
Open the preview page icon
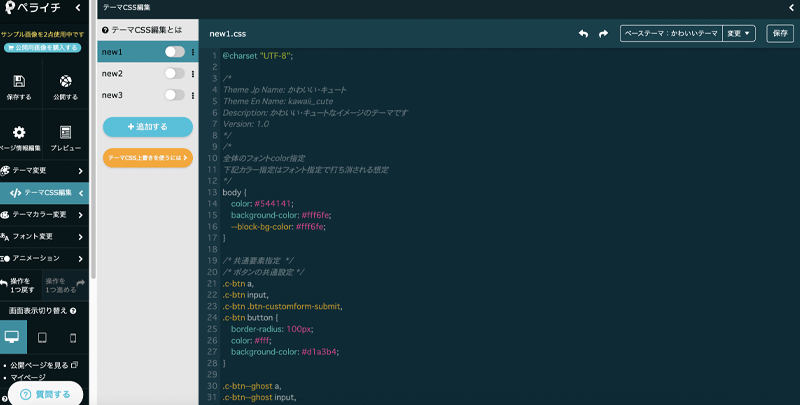[65, 132]
